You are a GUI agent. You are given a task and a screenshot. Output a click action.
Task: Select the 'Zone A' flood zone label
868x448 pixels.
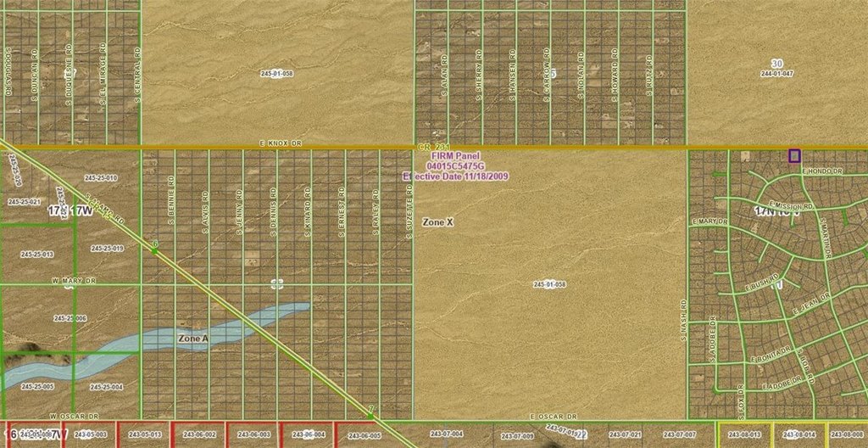pyautogui.click(x=193, y=338)
